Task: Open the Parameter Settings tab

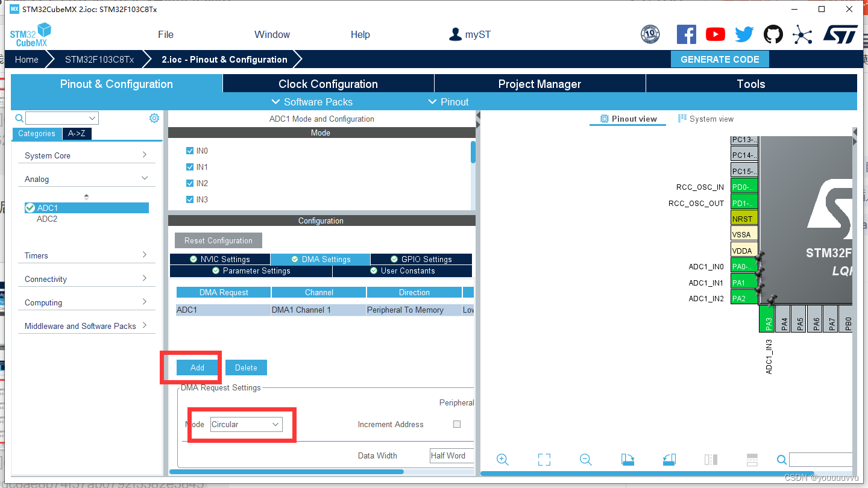Action: (x=251, y=271)
